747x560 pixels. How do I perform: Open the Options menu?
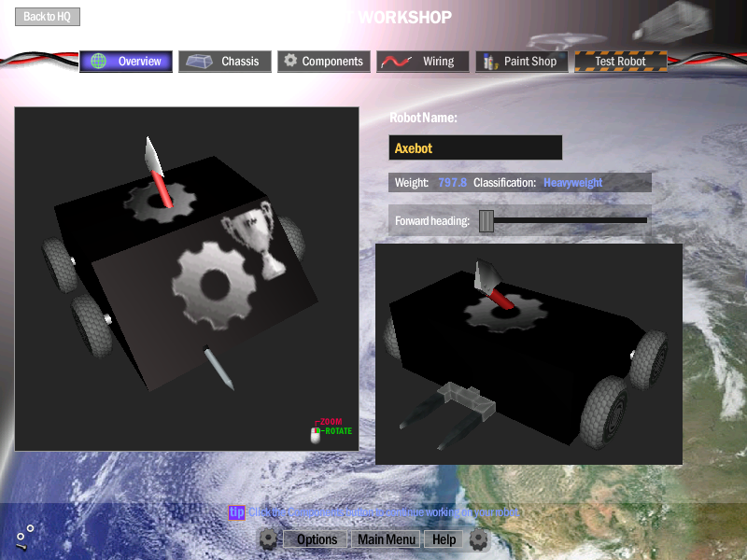(317, 539)
